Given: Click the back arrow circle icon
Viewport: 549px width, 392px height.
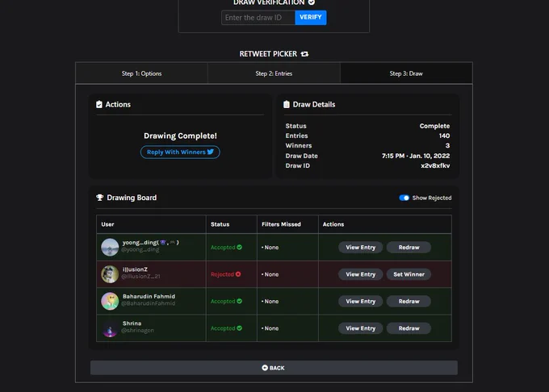Looking at the screenshot, I should 265,368.
